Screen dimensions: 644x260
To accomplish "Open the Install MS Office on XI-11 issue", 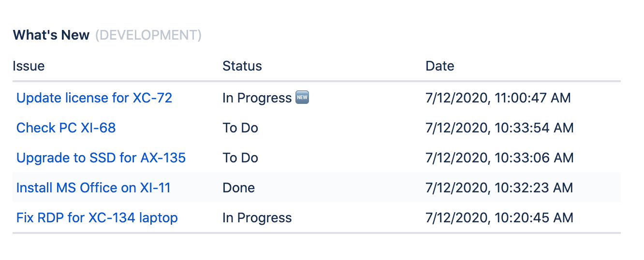I will (94, 188).
